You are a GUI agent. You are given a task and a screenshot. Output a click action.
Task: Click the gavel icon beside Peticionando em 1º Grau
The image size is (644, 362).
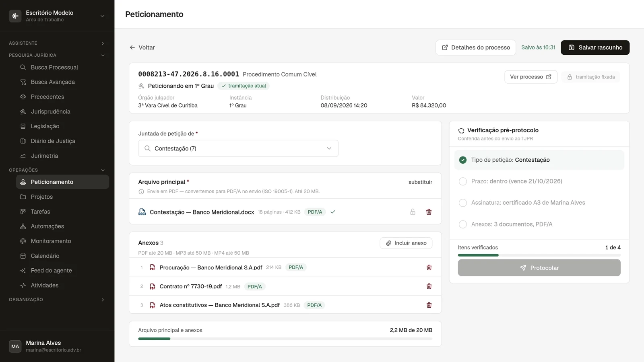point(141,86)
